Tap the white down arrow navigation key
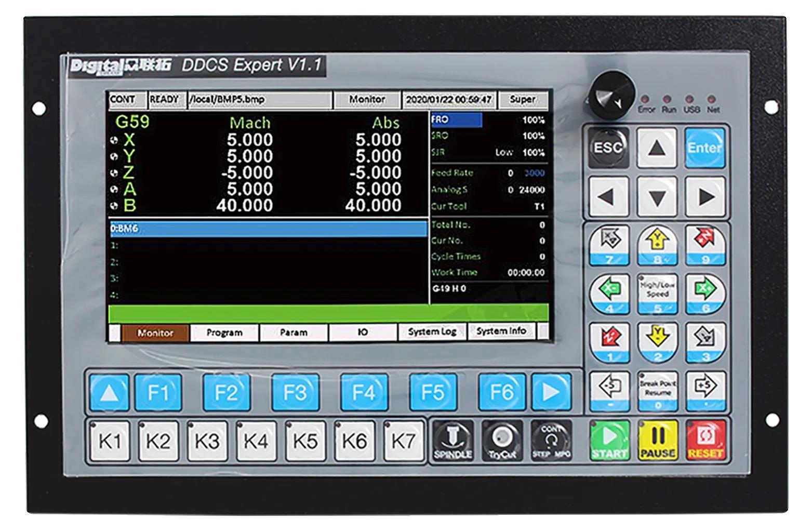The height and width of the screenshot is (531, 812). [657, 197]
